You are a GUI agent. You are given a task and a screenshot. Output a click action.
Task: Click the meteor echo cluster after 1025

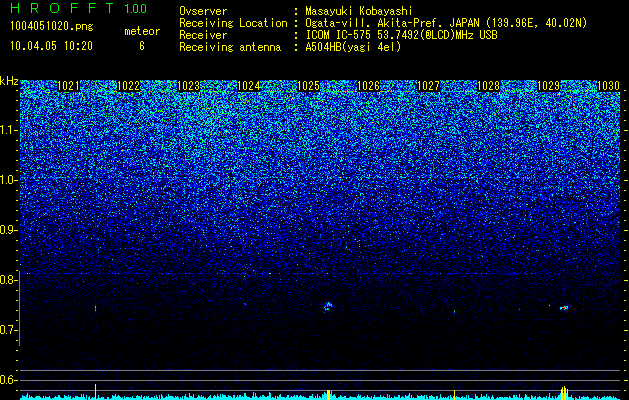(328, 307)
